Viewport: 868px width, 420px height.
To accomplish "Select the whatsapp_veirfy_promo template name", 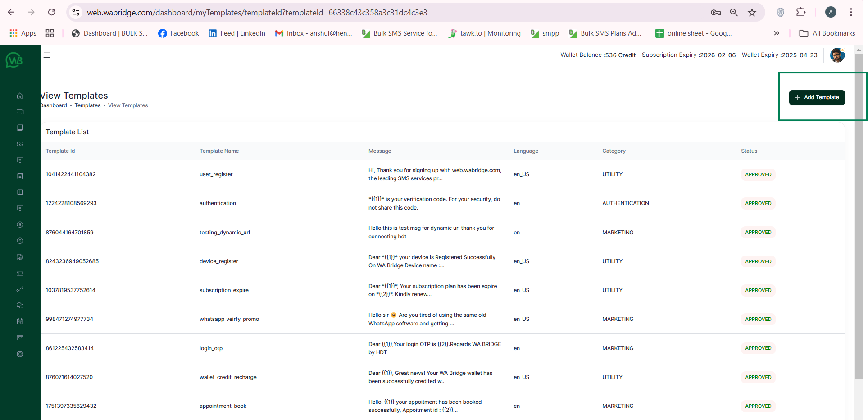I will click(229, 319).
